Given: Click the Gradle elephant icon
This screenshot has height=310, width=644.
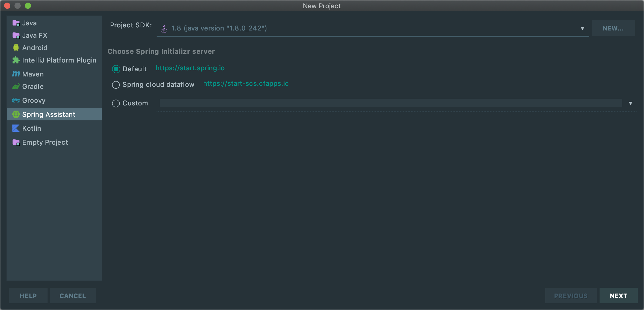Looking at the screenshot, I should (16, 87).
